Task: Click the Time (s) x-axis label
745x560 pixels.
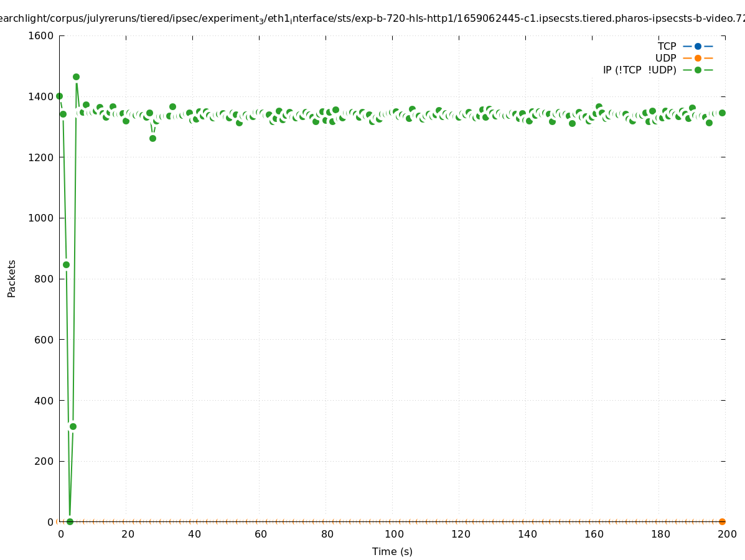Action: coord(392,551)
